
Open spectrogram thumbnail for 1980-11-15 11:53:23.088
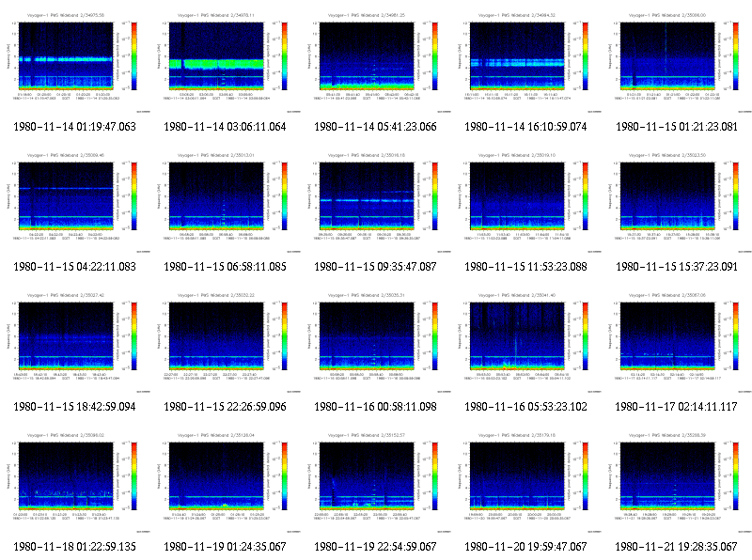pyautogui.click(x=526, y=202)
